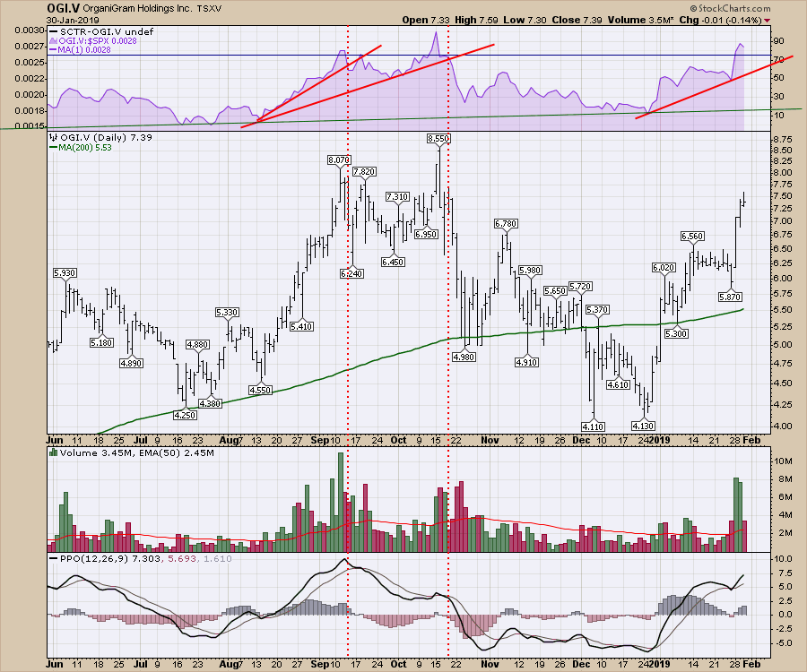Click the volume bars icon before Volume legend

(x=53, y=453)
